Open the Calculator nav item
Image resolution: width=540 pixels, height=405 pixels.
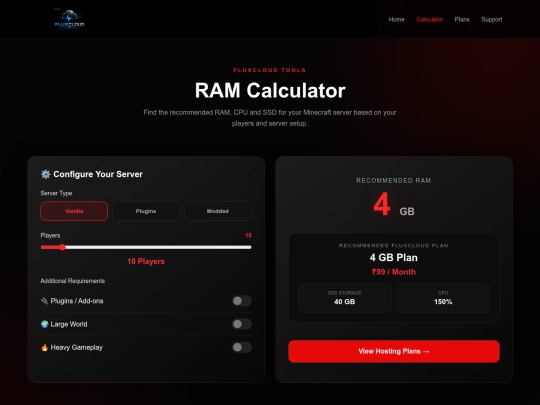click(x=429, y=20)
